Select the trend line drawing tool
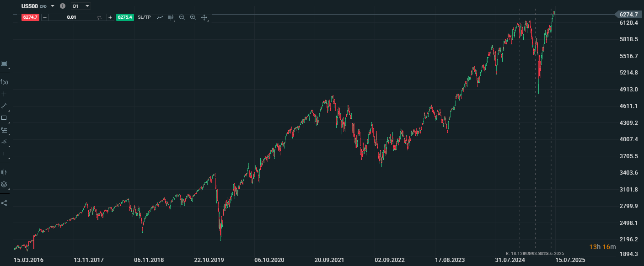The height and width of the screenshot is (266, 644). click(4, 106)
